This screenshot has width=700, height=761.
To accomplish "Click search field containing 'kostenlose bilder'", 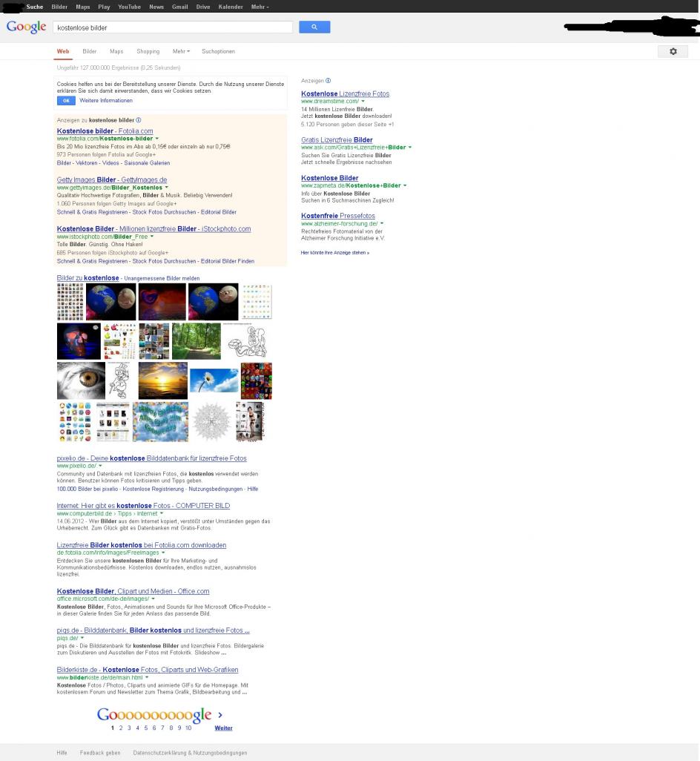I will pos(173,27).
